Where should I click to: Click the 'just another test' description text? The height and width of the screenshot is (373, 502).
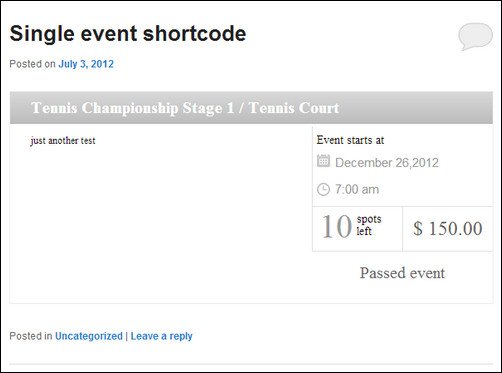tap(63, 141)
